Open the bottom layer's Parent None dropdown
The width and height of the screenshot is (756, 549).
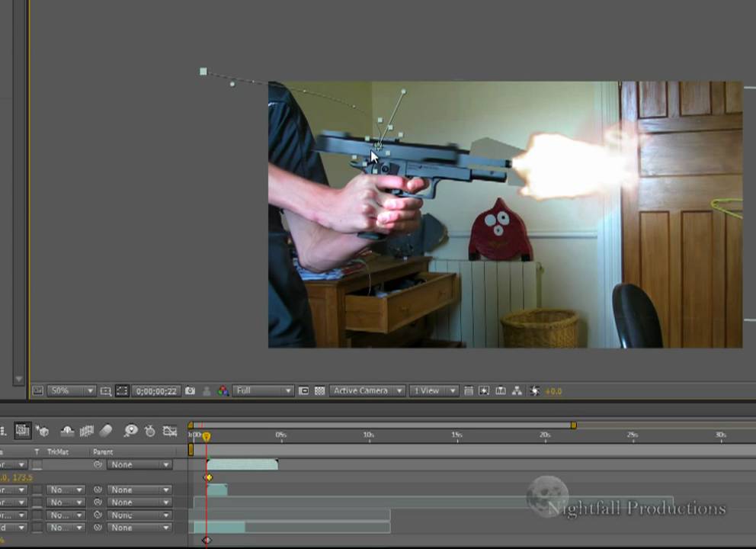coord(139,528)
